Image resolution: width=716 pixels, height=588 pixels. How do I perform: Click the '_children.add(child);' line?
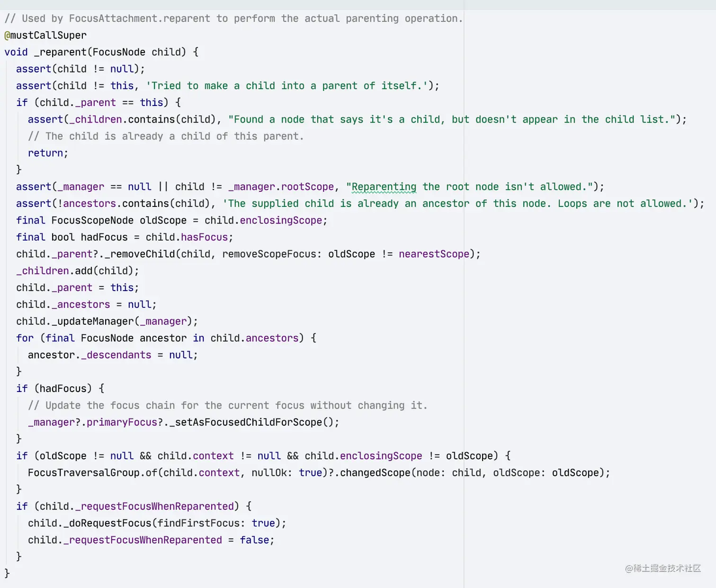tap(78, 271)
